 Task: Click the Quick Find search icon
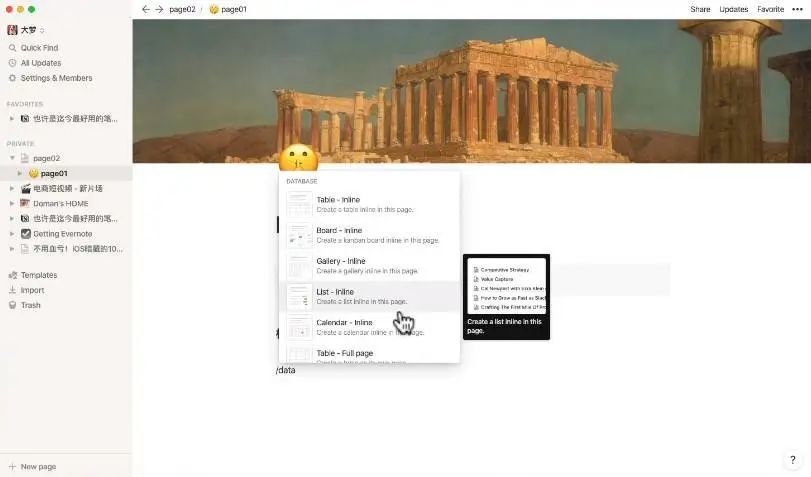click(12, 48)
